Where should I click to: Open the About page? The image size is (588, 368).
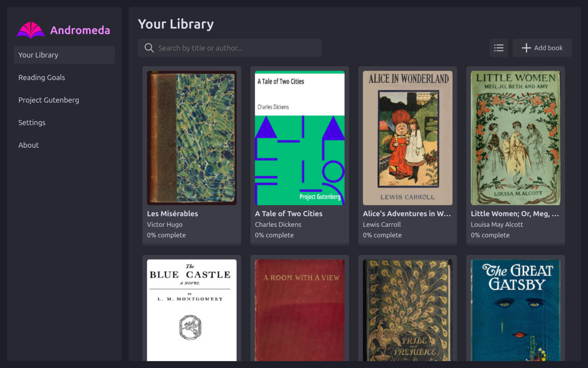pos(28,145)
